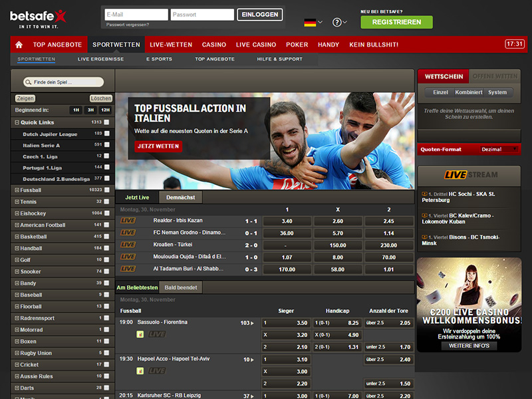
Task: Open the Poker menu
Action: [297, 45]
